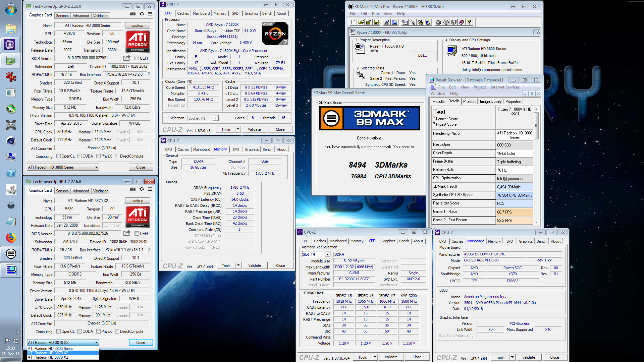Click New project icon in 3DMark toolbar
The image size is (644, 362).
click(x=353, y=22)
